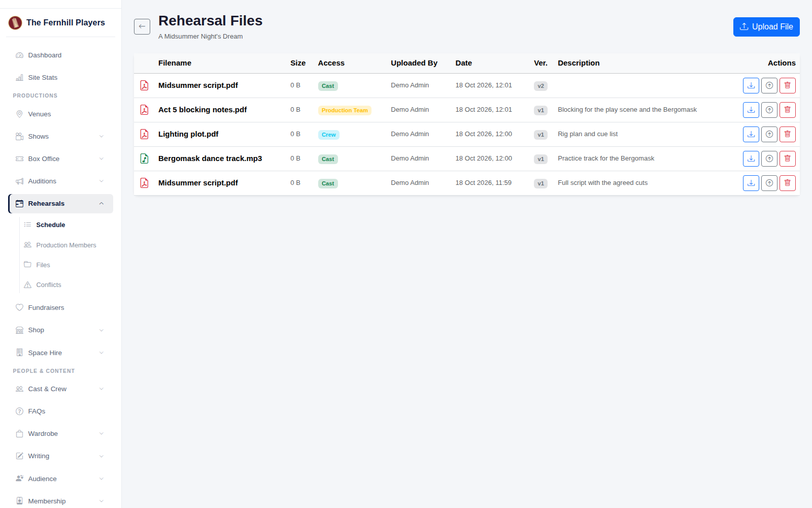Expand the Shop section
Image resolution: width=812 pixels, height=508 pixels.
61,330
